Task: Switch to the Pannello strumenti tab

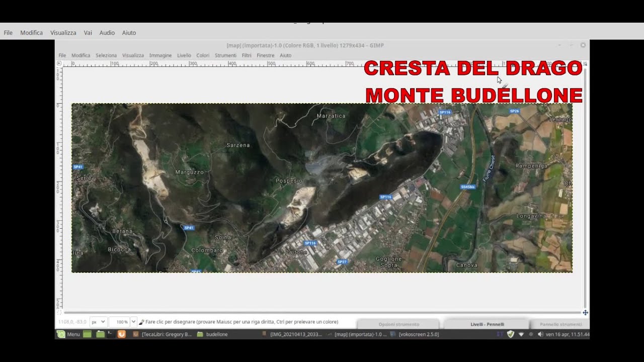Action: [561, 324]
